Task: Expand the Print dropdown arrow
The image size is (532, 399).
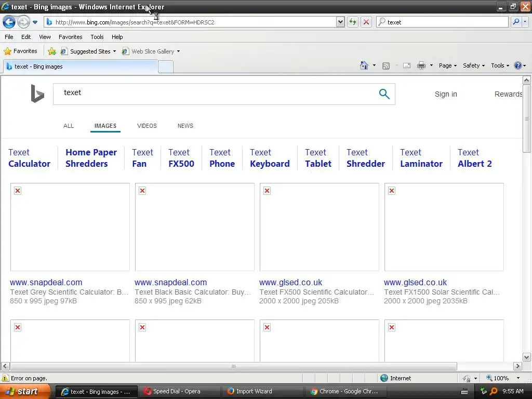Action: [431, 65]
